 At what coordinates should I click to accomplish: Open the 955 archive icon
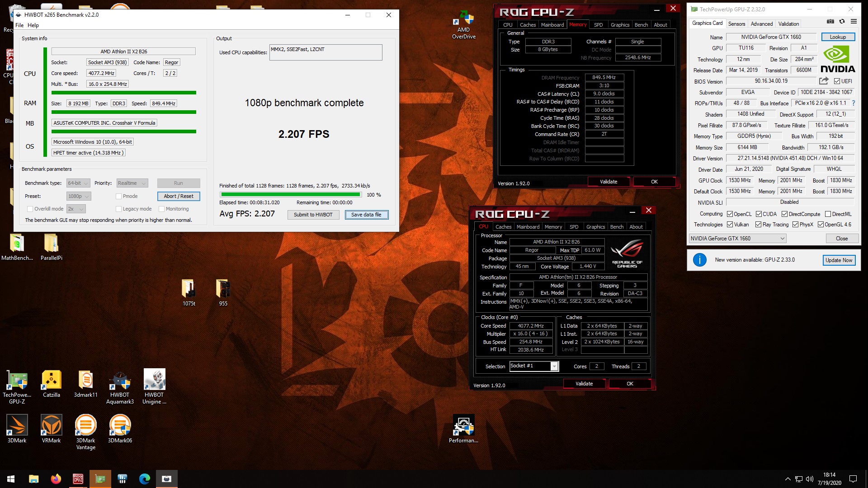(x=223, y=293)
